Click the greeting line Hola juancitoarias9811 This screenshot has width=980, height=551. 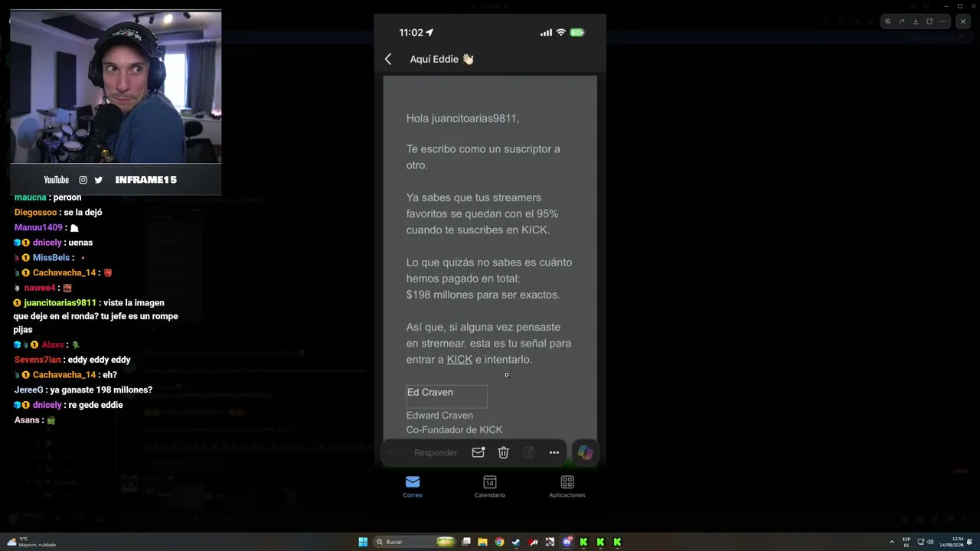pyautogui.click(x=462, y=119)
